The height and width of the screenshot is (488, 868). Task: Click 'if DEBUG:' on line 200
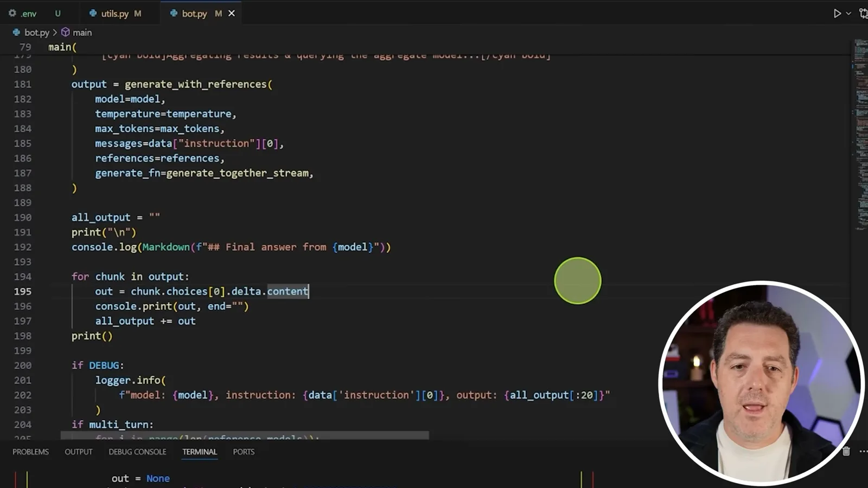coord(98,365)
